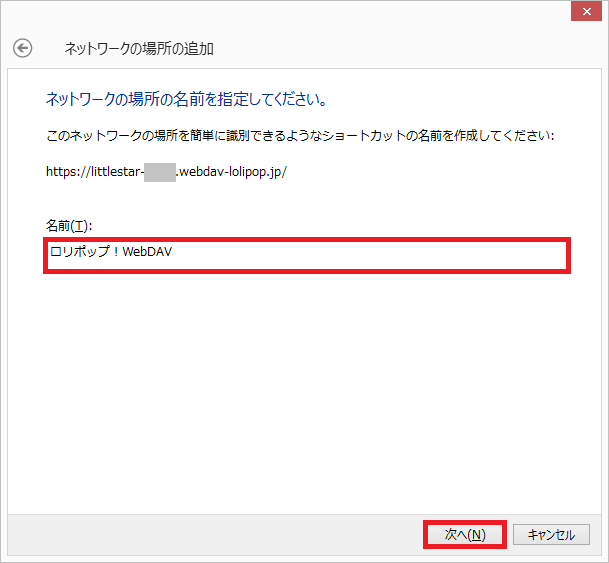The height and width of the screenshot is (563, 609).
Task: Go back with the arrow icon
Action: [x=23, y=49]
